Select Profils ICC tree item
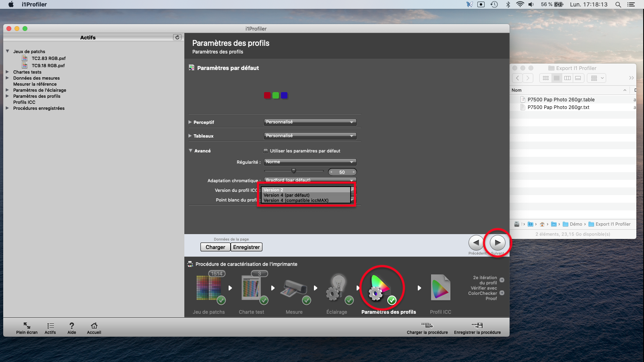Image resolution: width=644 pixels, height=362 pixels. 24,102
